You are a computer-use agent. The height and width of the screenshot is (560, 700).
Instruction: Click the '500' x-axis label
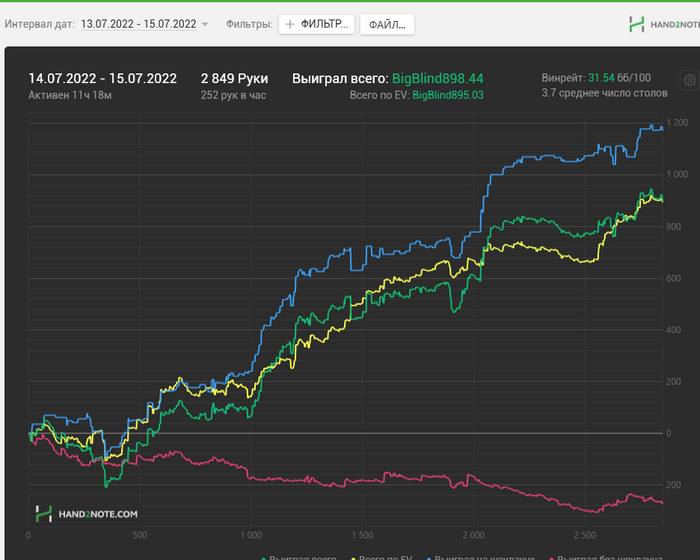(140, 535)
